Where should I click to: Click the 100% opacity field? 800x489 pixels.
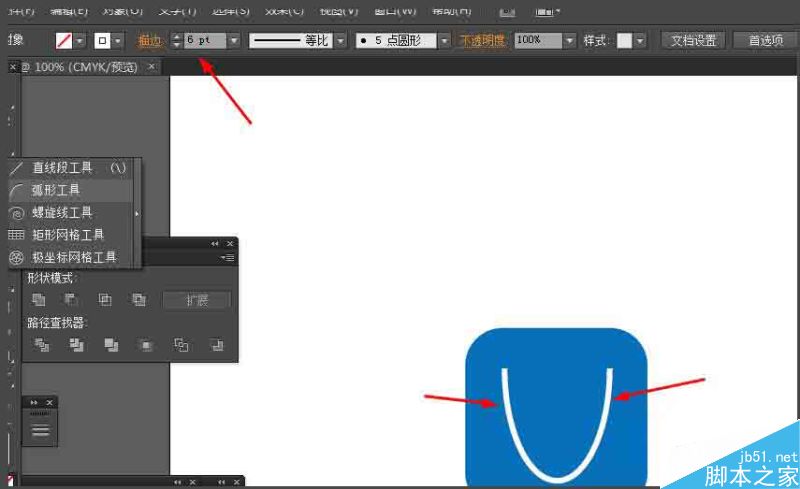click(538, 40)
